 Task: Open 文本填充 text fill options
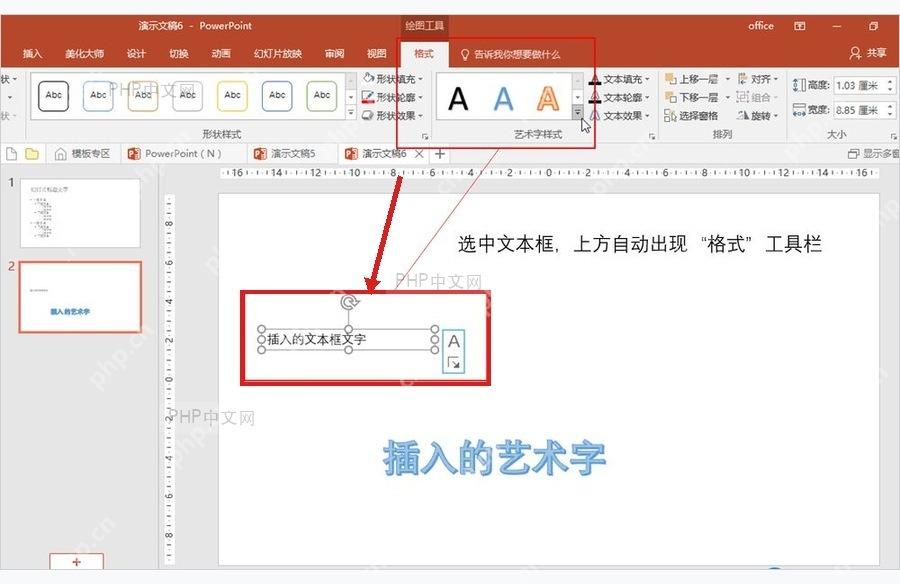(x=619, y=79)
